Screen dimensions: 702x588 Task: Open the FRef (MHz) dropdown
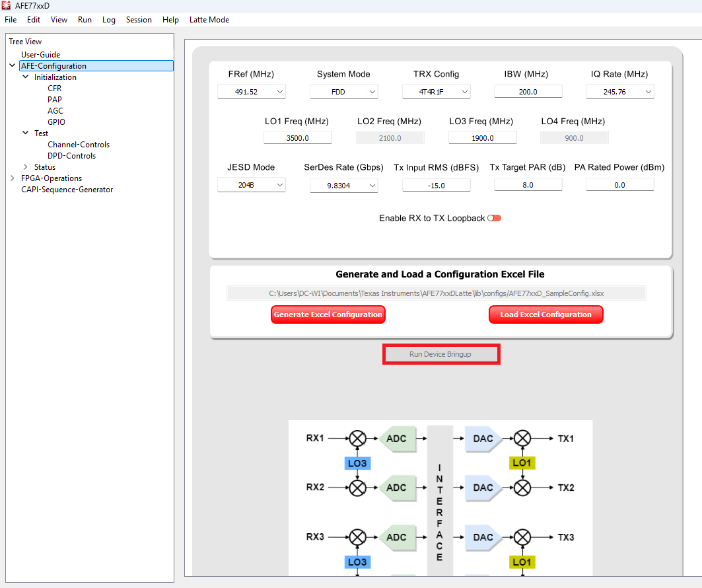(252, 92)
